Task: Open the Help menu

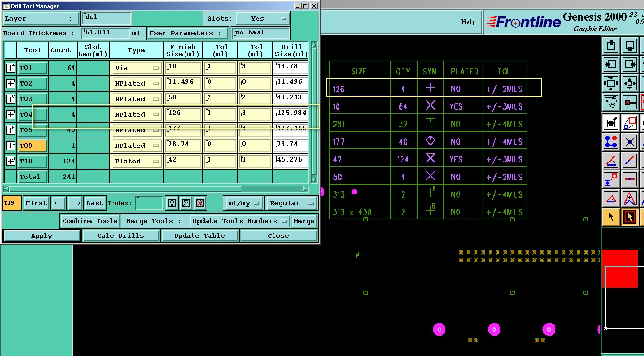Action: coord(468,22)
